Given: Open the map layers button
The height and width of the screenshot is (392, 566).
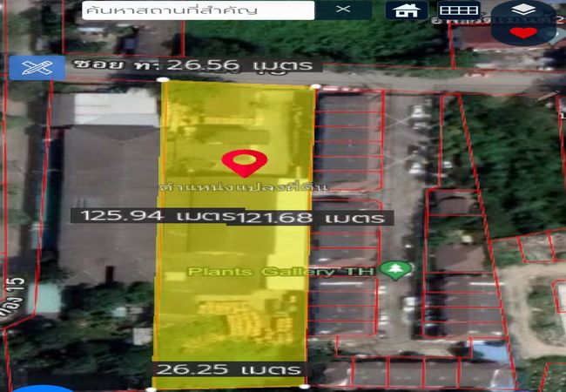Looking at the screenshot, I should coord(522,11).
